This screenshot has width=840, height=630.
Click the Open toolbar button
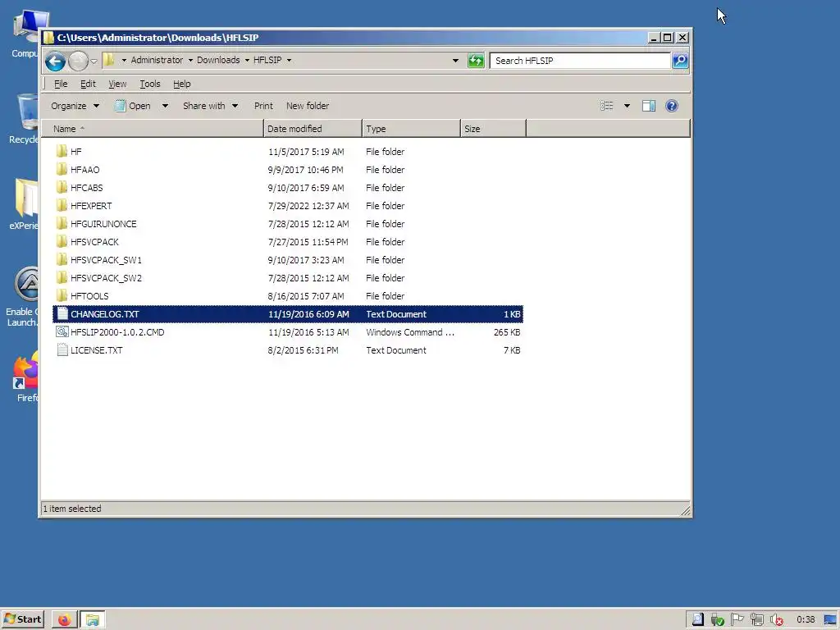pos(133,106)
